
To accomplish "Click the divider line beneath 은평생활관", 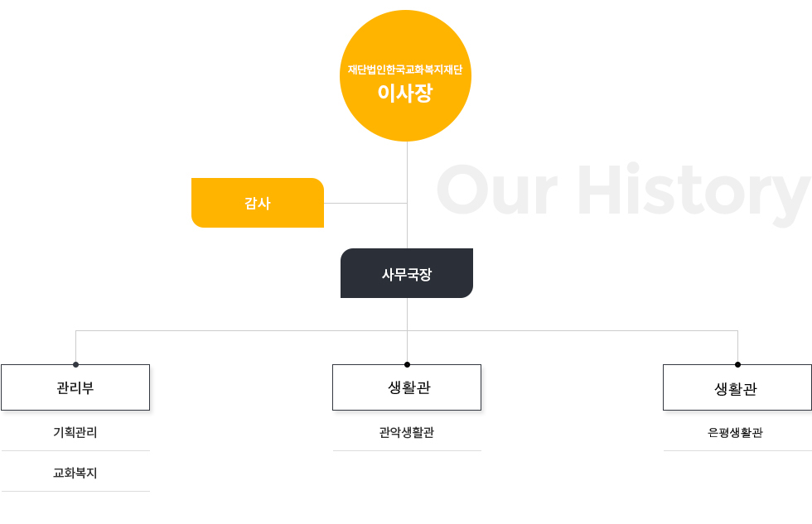I will (737, 450).
